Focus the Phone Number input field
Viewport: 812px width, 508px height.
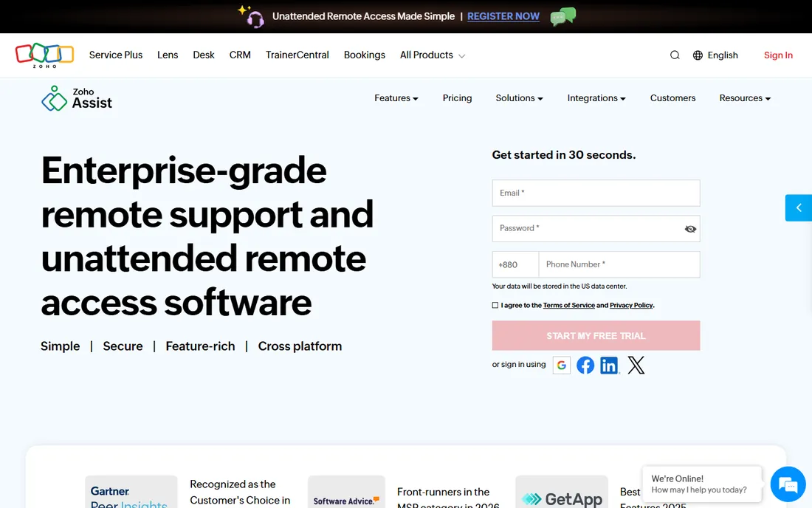[x=619, y=264]
